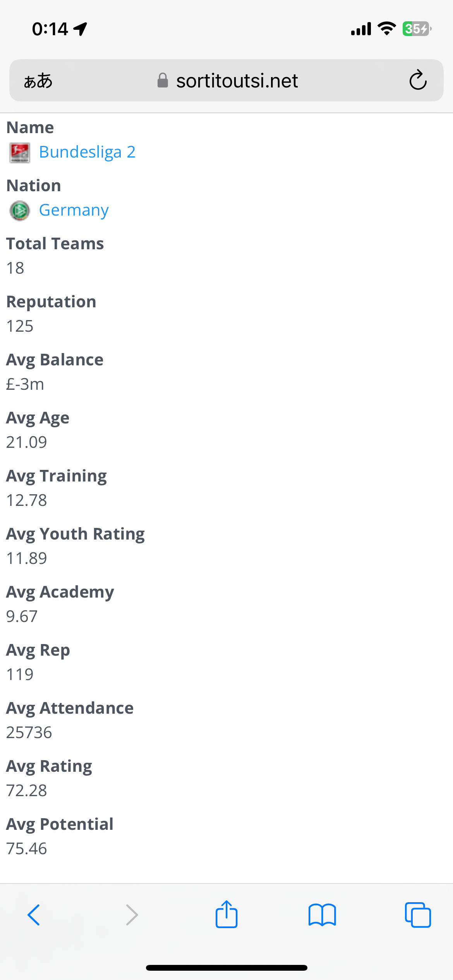The height and width of the screenshot is (980, 453).
Task: Tap the battery indicator in status bar
Action: [x=417, y=29]
